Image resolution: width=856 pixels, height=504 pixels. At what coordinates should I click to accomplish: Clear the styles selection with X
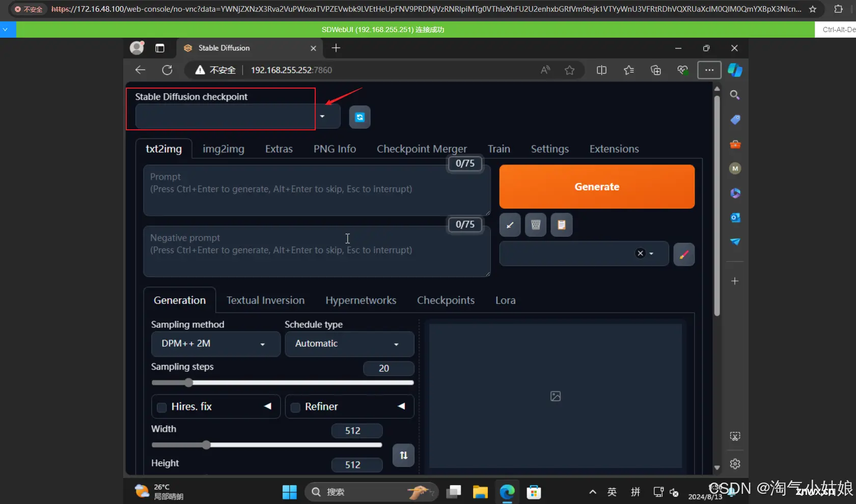[640, 254]
